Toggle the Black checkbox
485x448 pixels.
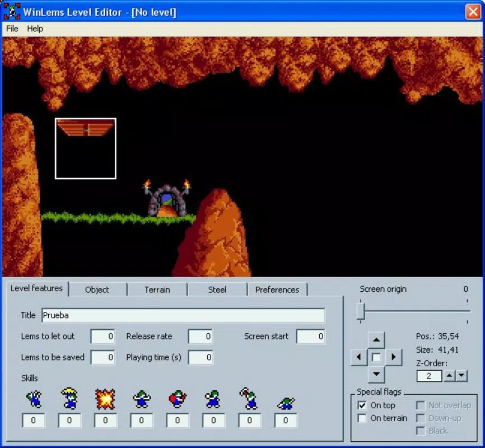point(421,431)
